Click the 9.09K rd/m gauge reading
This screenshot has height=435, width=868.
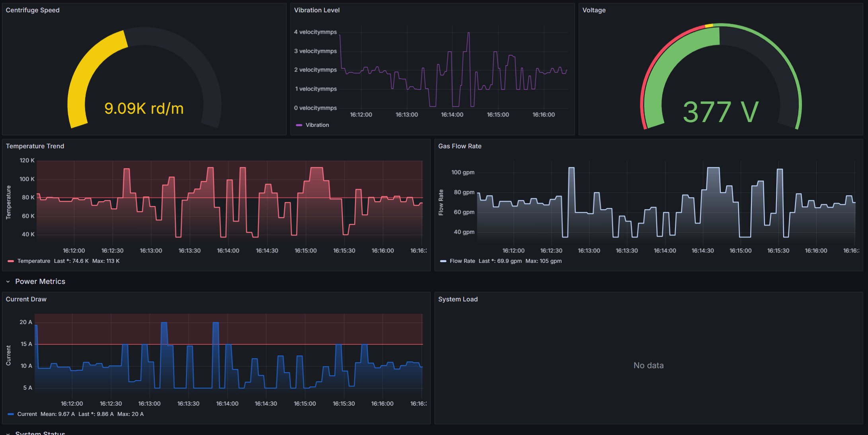tap(144, 108)
